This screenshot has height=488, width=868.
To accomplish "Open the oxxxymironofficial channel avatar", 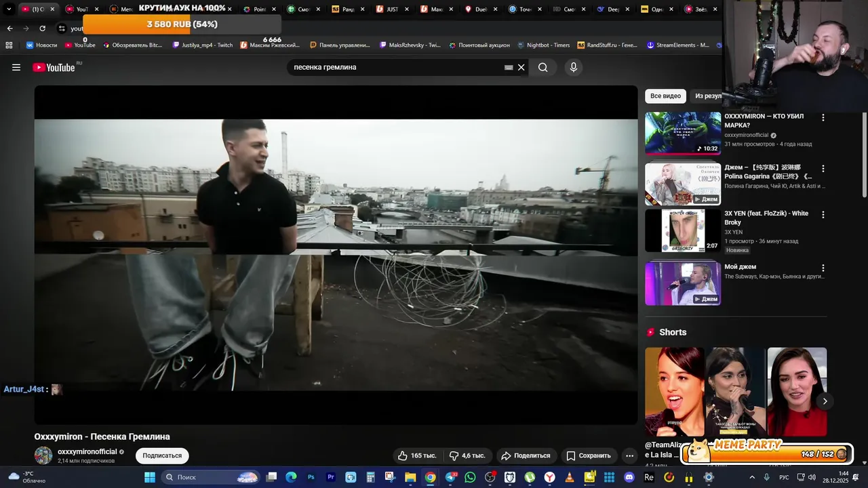I will pyautogui.click(x=43, y=455).
